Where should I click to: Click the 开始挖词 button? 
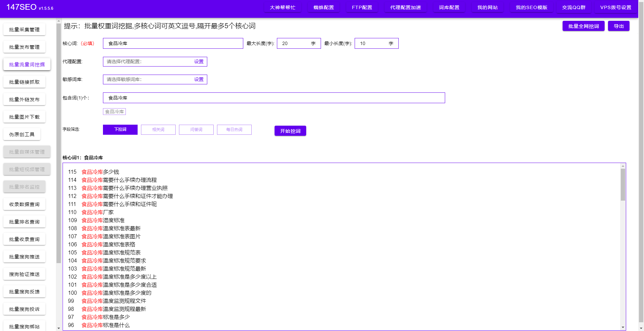(290, 131)
